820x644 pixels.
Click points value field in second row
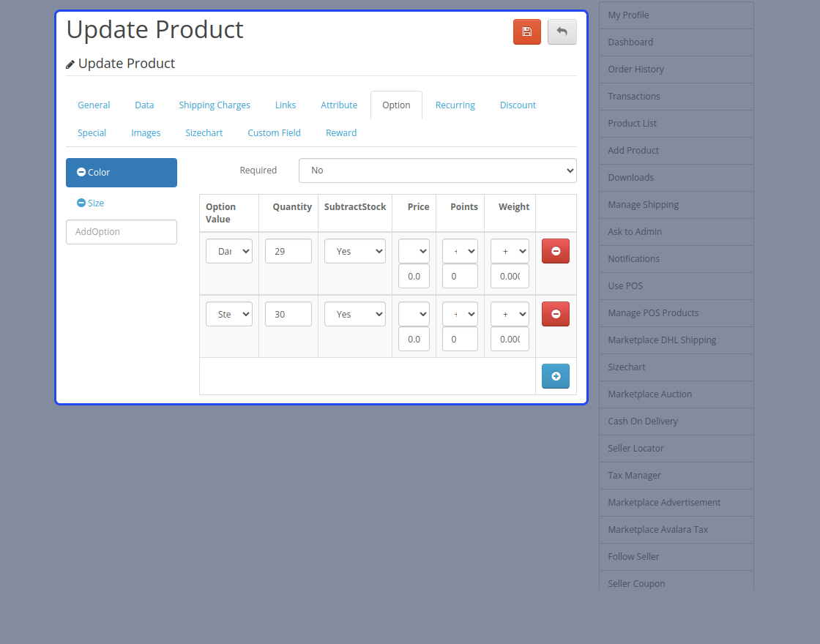460,339
